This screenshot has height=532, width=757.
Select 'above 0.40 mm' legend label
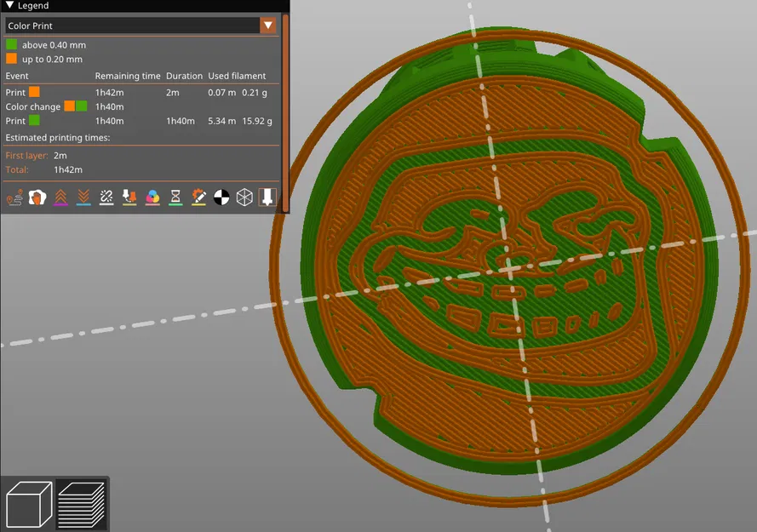tap(54, 45)
